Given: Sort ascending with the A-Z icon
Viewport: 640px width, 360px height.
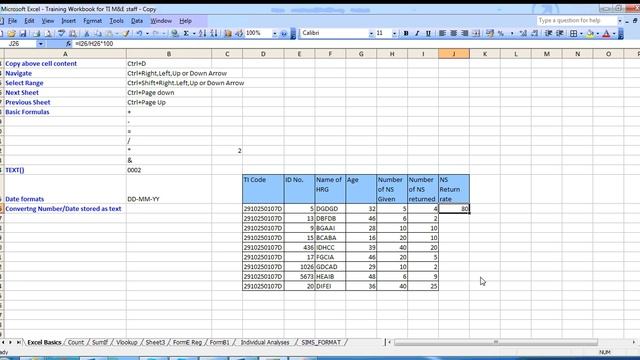Looking at the screenshot, I should click(x=202, y=33).
